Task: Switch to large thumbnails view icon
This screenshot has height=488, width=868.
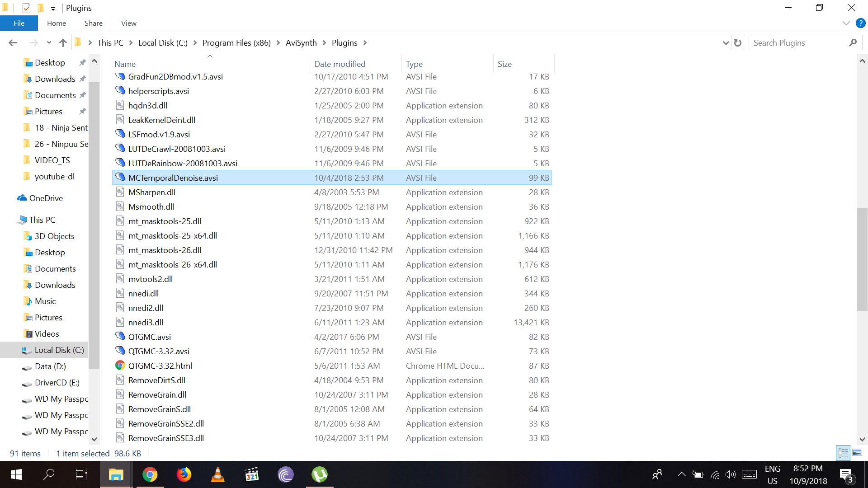Action: coord(857,453)
